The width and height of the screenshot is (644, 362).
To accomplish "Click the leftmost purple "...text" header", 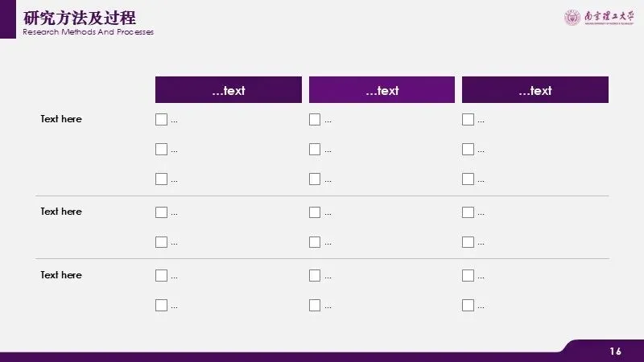I will click(229, 90).
